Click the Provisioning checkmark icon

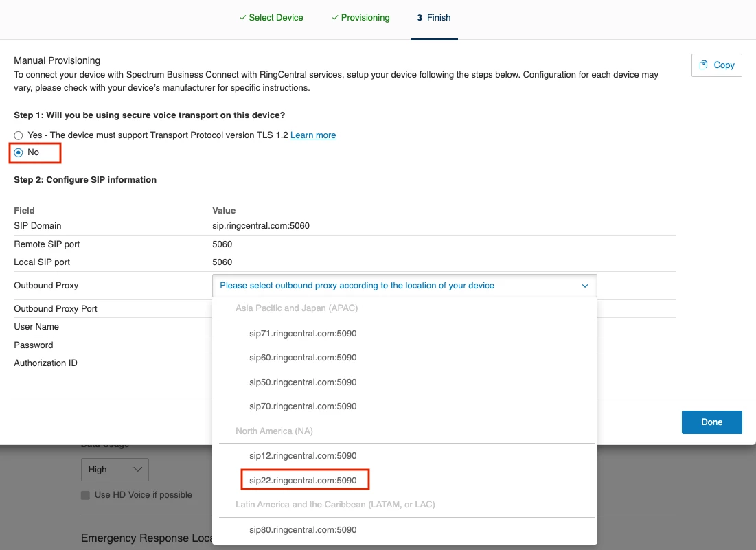click(334, 18)
